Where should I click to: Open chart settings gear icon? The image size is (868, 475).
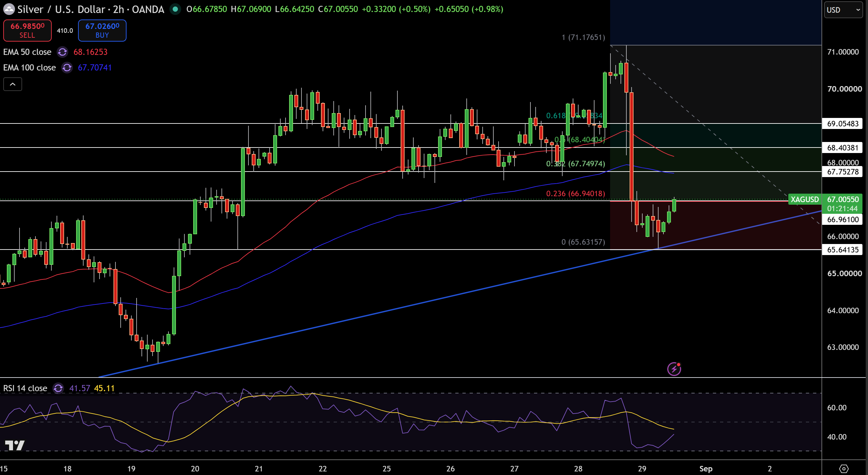click(843, 469)
